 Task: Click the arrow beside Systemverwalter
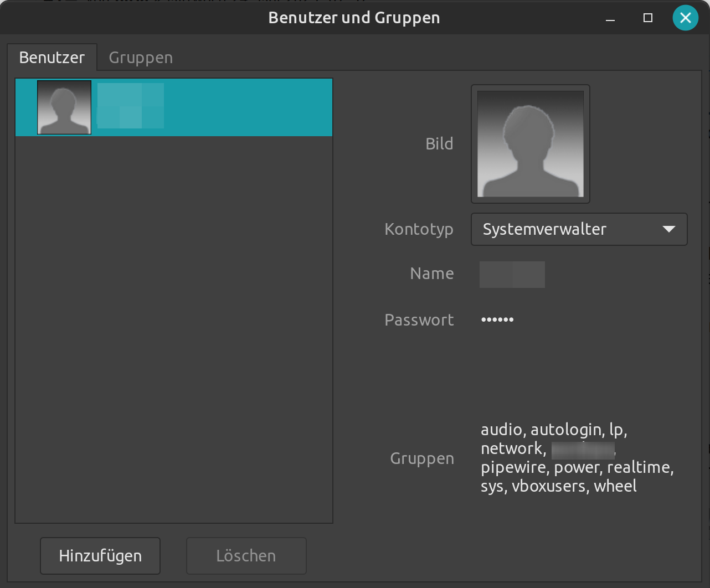tap(668, 229)
